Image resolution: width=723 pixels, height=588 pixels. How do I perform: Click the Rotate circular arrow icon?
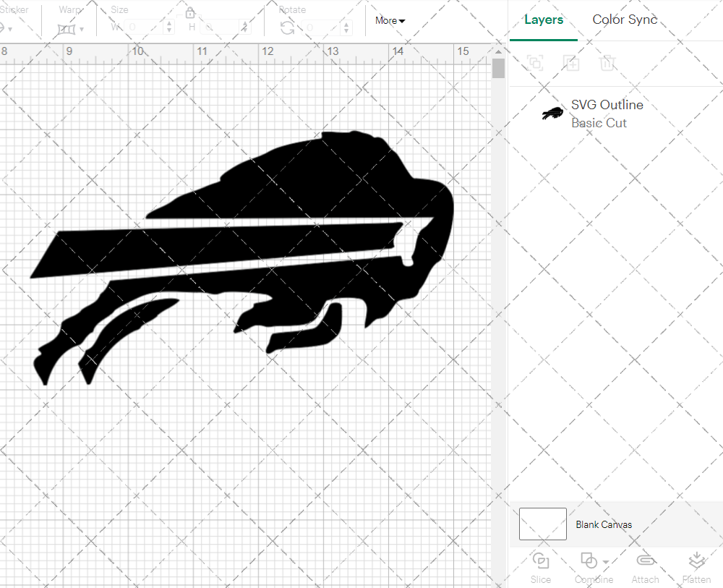click(x=288, y=28)
